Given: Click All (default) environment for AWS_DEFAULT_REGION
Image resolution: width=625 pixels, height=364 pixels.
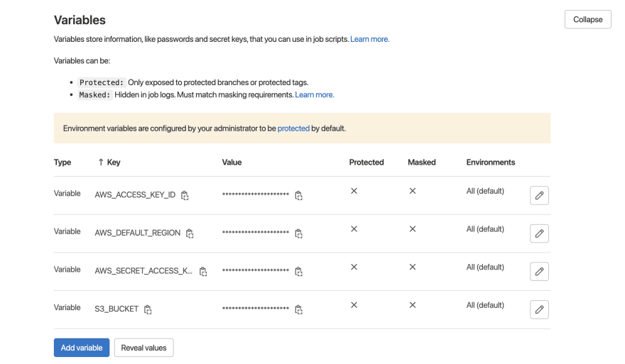Looking at the screenshot, I should tap(485, 229).
